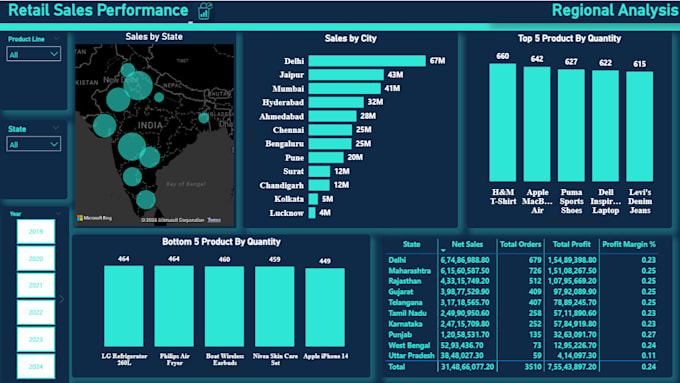This screenshot has width=680, height=383.
Task: Click the Puma Sports Shoes bar
Action: coord(571,125)
